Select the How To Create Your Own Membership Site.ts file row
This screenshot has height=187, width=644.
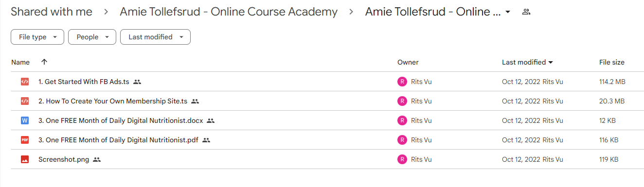(321, 101)
